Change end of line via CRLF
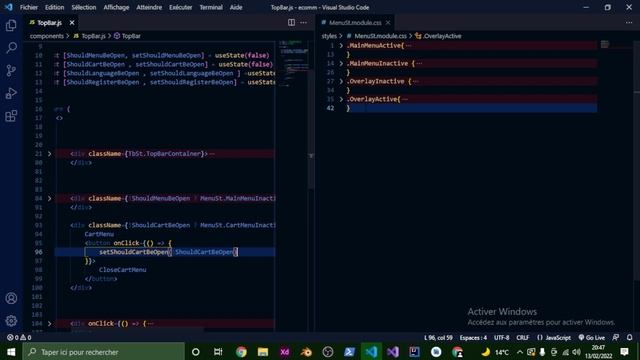 coord(522,338)
